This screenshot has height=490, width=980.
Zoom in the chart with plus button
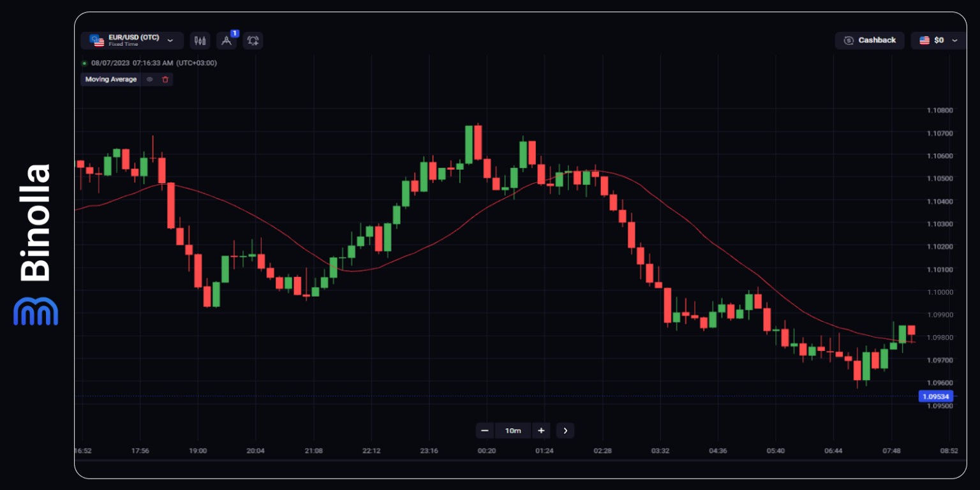click(541, 431)
